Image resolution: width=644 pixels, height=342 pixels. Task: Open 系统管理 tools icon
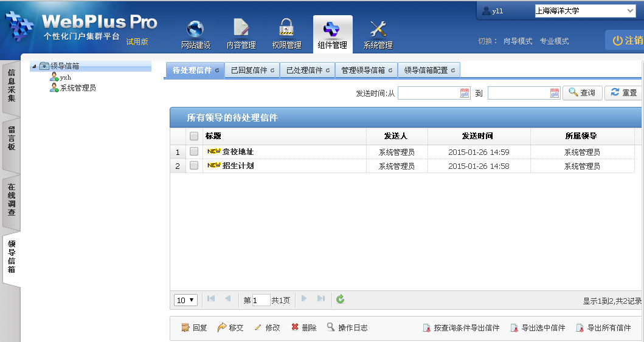coord(378,29)
